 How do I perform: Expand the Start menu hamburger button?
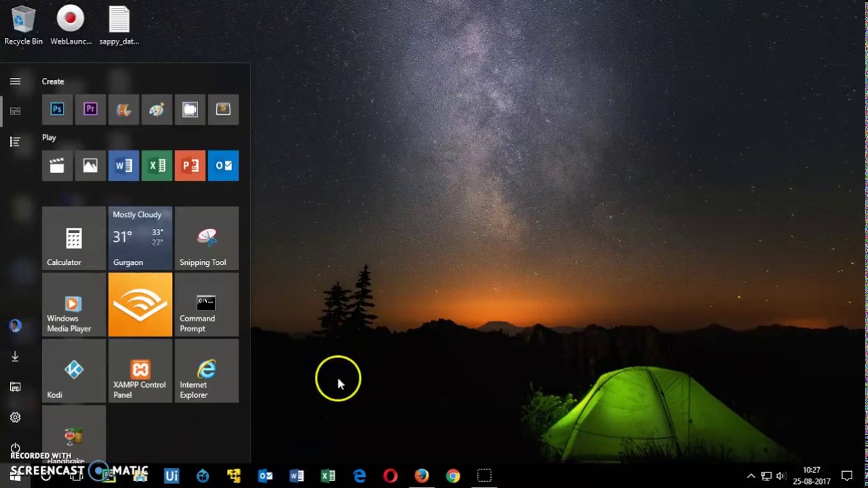click(x=15, y=81)
